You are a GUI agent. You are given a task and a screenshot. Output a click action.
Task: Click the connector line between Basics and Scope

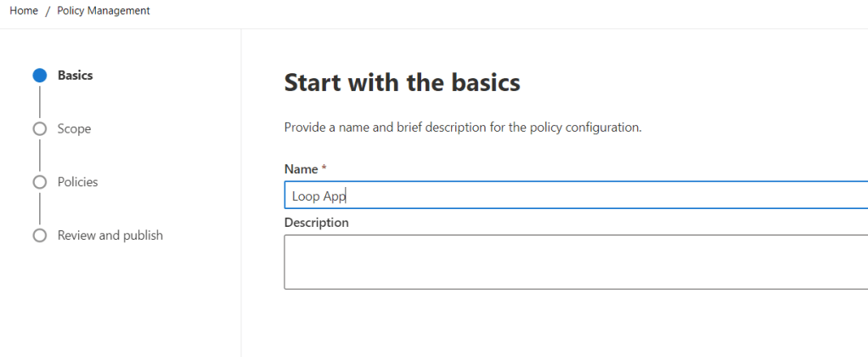pos(39,102)
